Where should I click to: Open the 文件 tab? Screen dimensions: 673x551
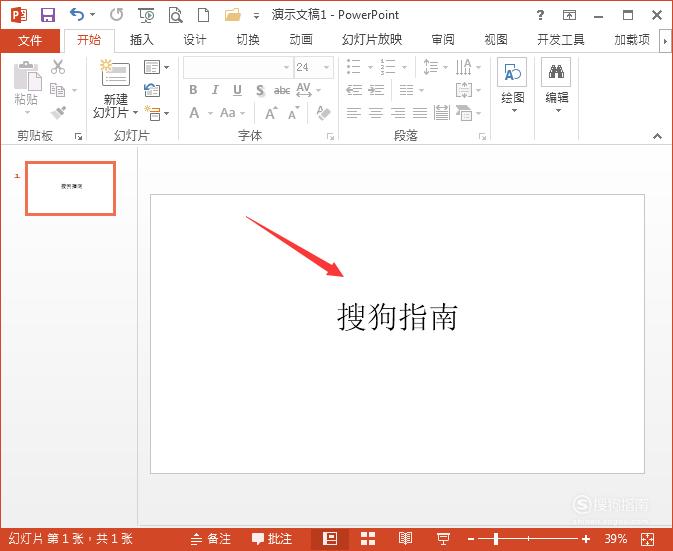point(30,41)
